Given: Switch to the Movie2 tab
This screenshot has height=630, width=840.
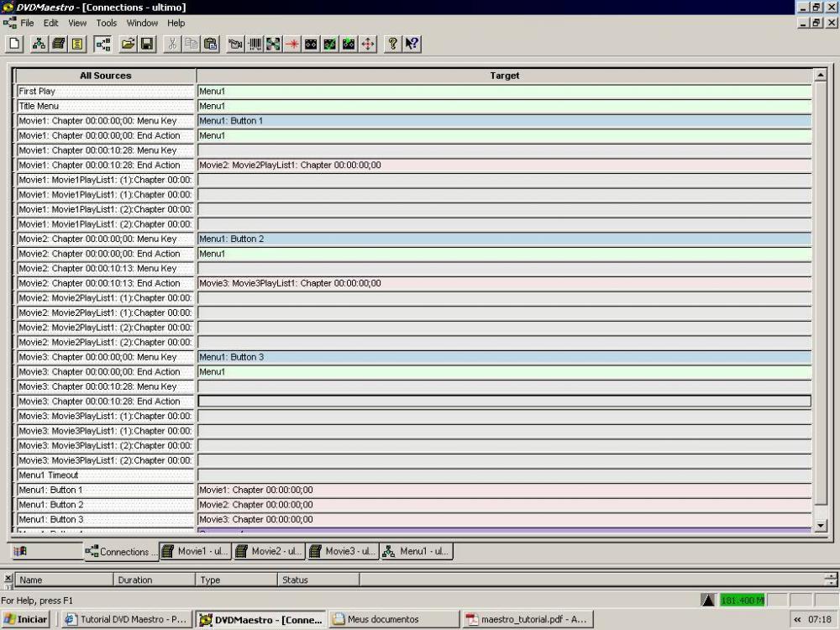Looking at the screenshot, I should coord(269,552).
